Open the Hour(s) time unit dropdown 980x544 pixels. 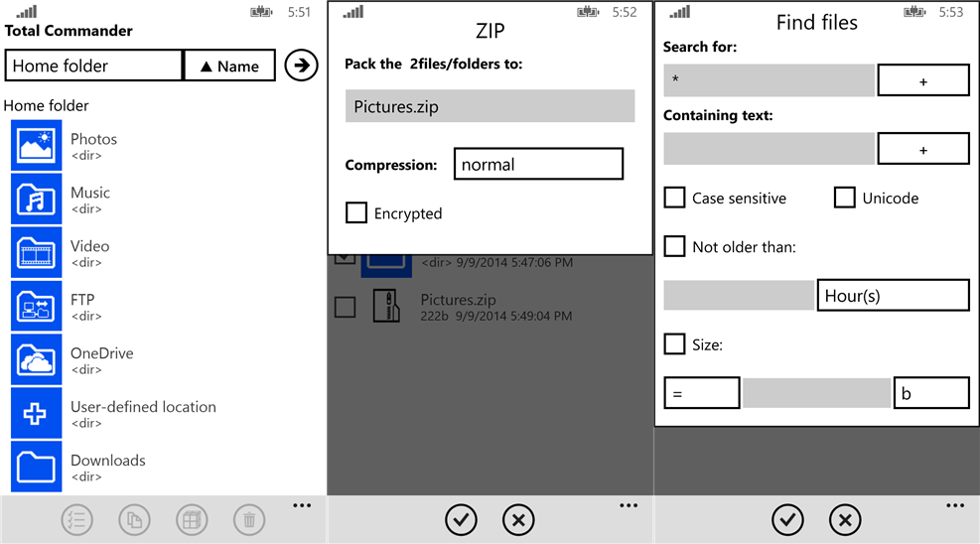tap(894, 295)
